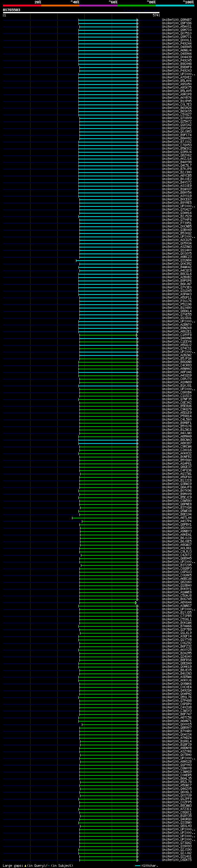The height and width of the screenshot is (868, 197).
Task: Open hit UniRef100_B1XPH5
Action: [x=177, y=101]
